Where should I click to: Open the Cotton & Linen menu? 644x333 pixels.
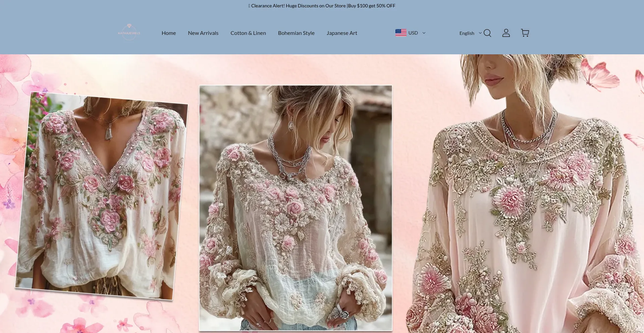coord(248,33)
